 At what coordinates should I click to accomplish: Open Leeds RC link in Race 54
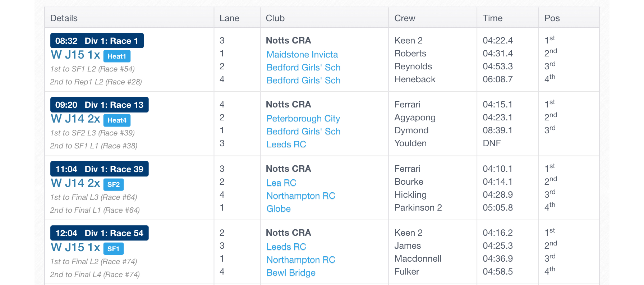[286, 247]
